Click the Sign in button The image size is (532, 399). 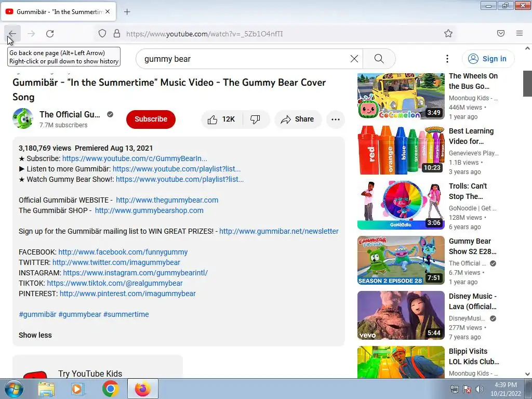tap(488, 59)
